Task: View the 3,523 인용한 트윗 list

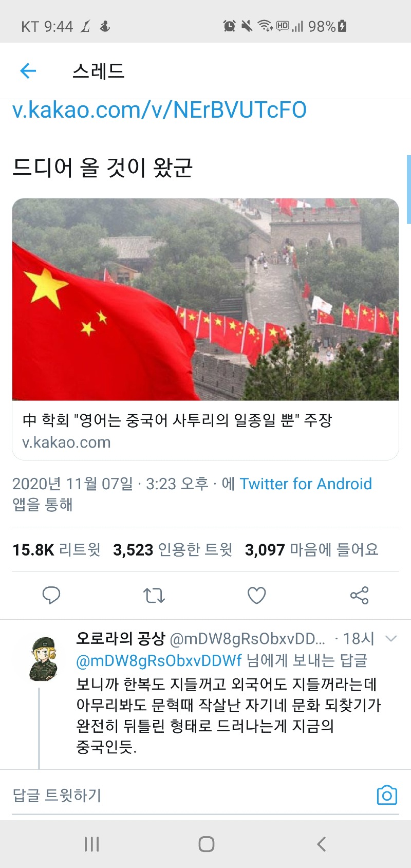Action: 173,550
